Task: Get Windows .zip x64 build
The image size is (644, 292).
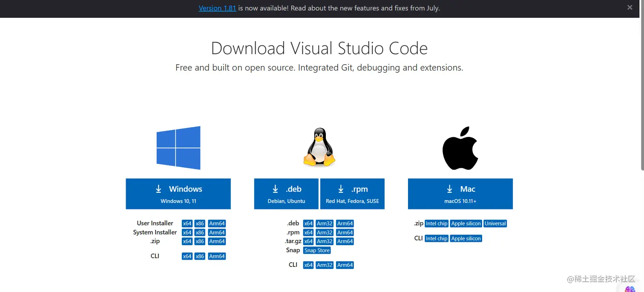Action: tap(187, 241)
